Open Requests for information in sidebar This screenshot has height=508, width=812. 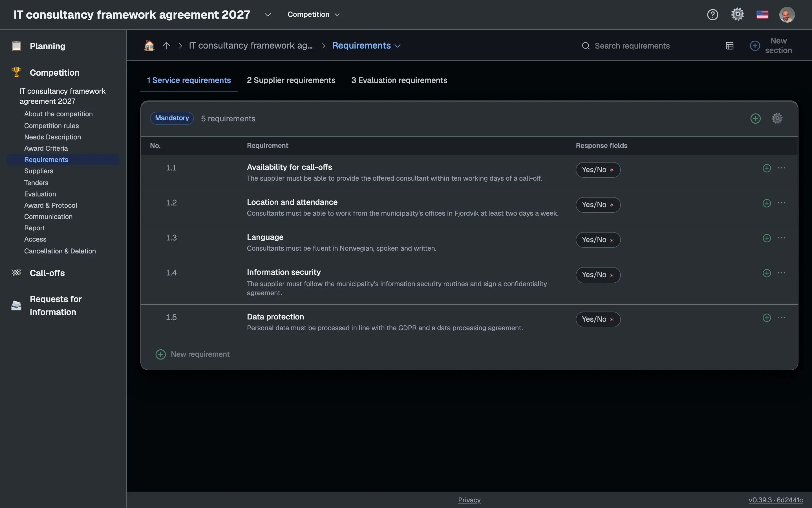[x=56, y=305]
